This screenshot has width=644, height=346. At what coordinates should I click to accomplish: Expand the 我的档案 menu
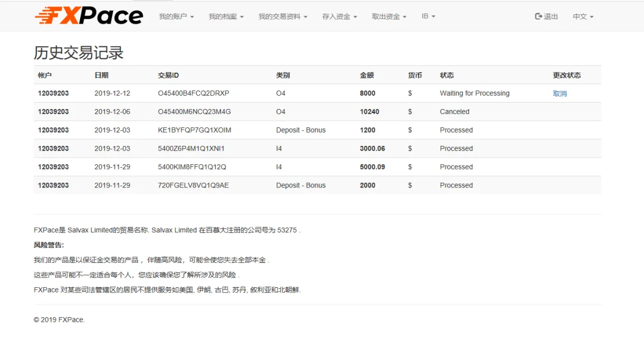click(226, 17)
